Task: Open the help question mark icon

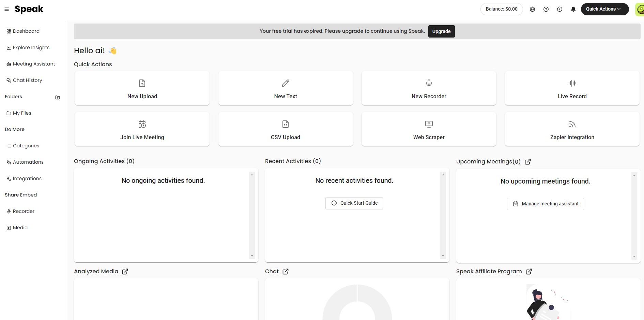Action: 546,9
